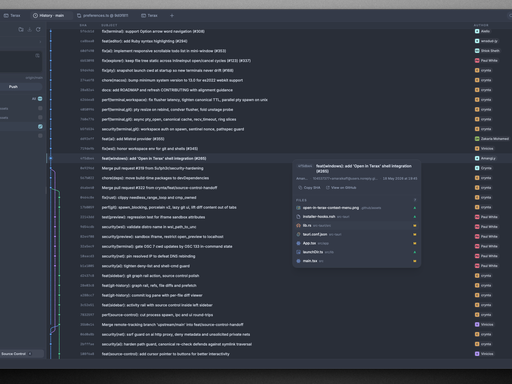Open lib.rs in the commit files list
This screenshot has height=384, width=512.
356,226
